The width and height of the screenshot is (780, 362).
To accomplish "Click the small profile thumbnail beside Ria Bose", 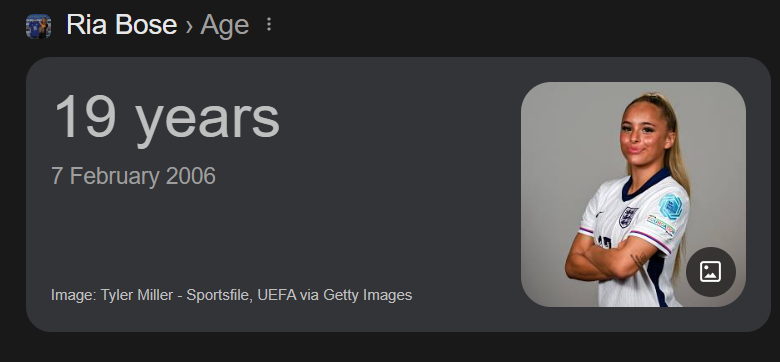I will coord(38,26).
